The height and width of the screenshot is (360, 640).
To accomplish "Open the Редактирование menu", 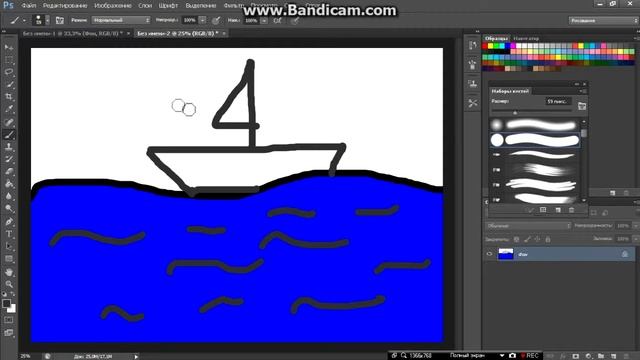I will coord(65,6).
